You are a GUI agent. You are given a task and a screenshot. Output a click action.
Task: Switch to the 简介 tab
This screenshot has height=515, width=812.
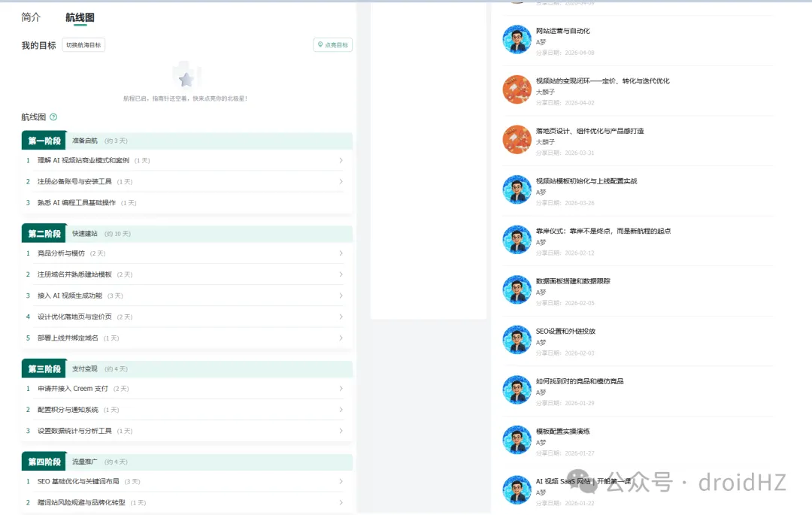(32, 17)
